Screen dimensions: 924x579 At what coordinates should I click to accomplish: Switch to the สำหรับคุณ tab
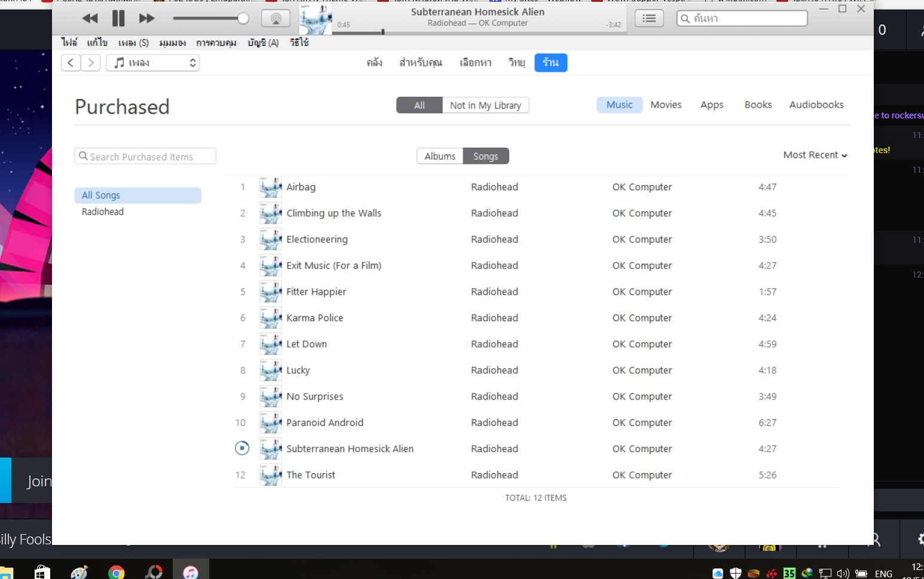point(421,63)
